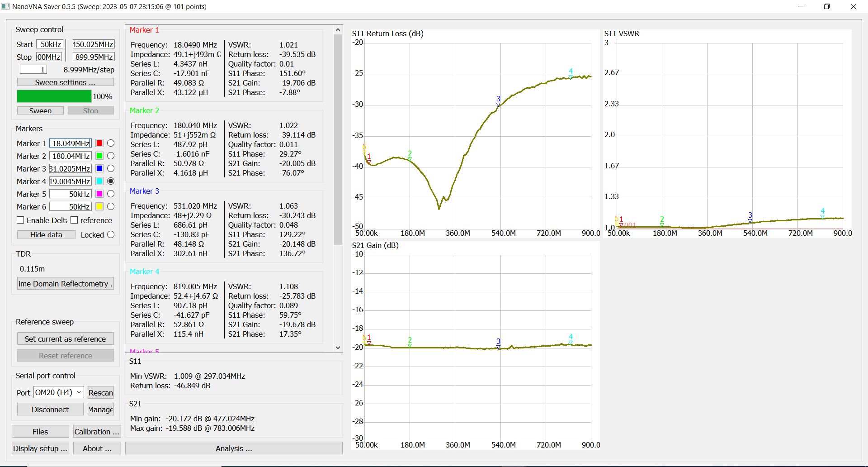Viewport: 868px width, 467px height.
Task: Expand Sweep settings dialog
Action: click(65, 82)
